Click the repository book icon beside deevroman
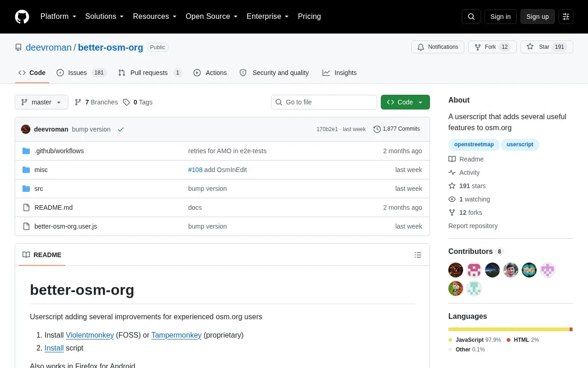Screen dimensions: 588x368 pyautogui.click(x=18, y=47)
